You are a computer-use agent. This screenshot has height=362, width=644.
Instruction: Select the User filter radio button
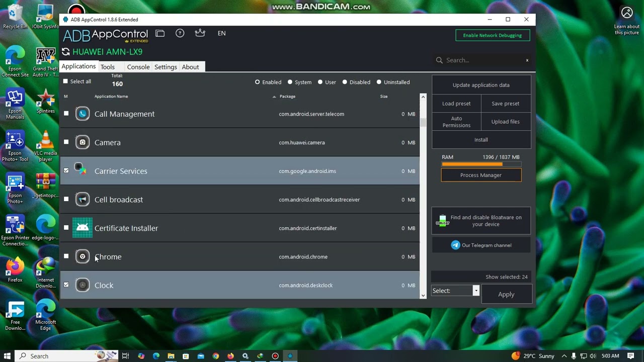[x=320, y=82]
